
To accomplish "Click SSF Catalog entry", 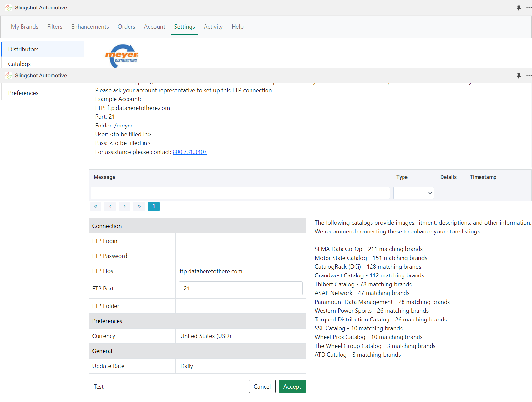I will 358,328.
